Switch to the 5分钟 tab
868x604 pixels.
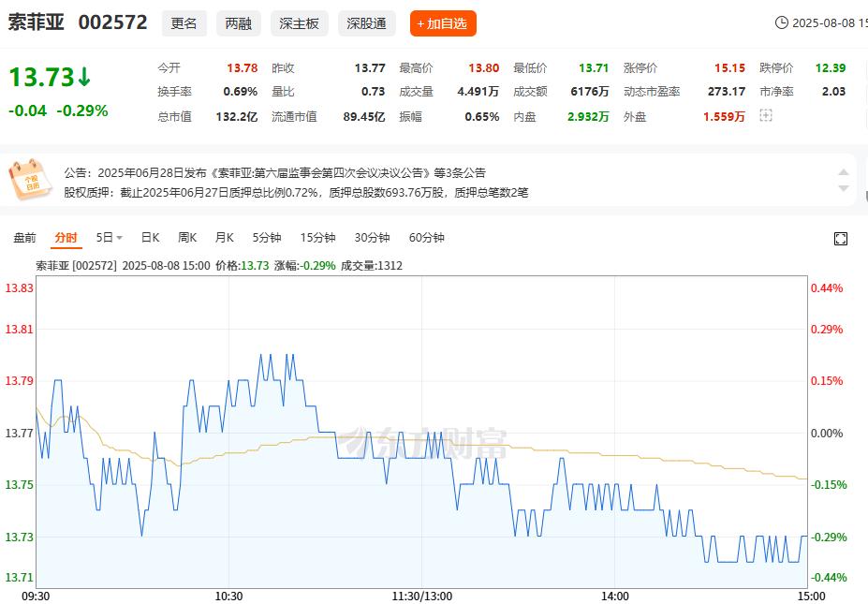[267, 238]
